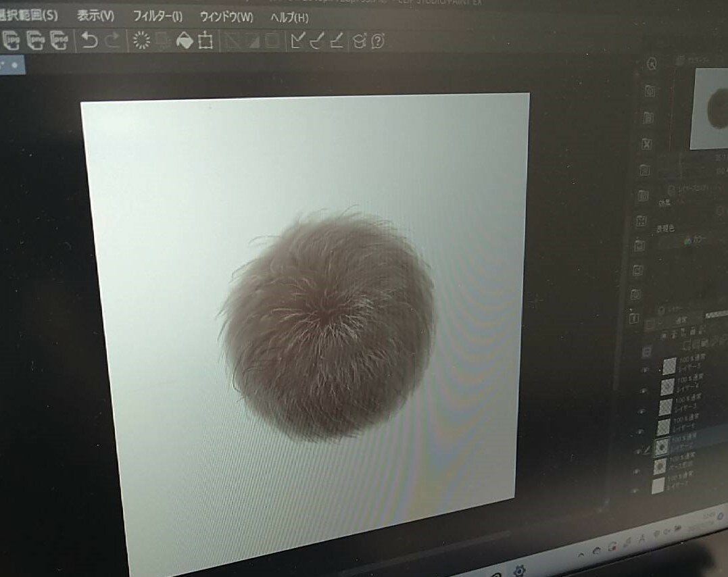The width and height of the screenshot is (728, 577).
Task: Click the support question mark icon
Action: [377, 42]
